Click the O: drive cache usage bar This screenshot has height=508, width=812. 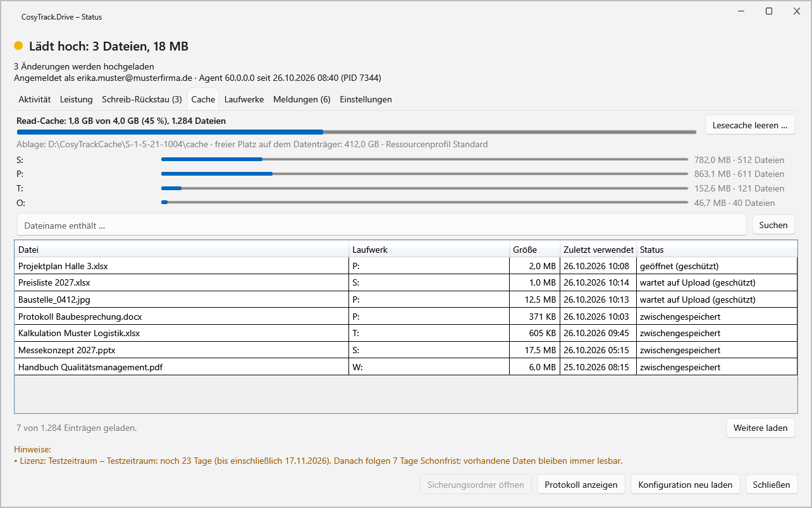(x=424, y=202)
